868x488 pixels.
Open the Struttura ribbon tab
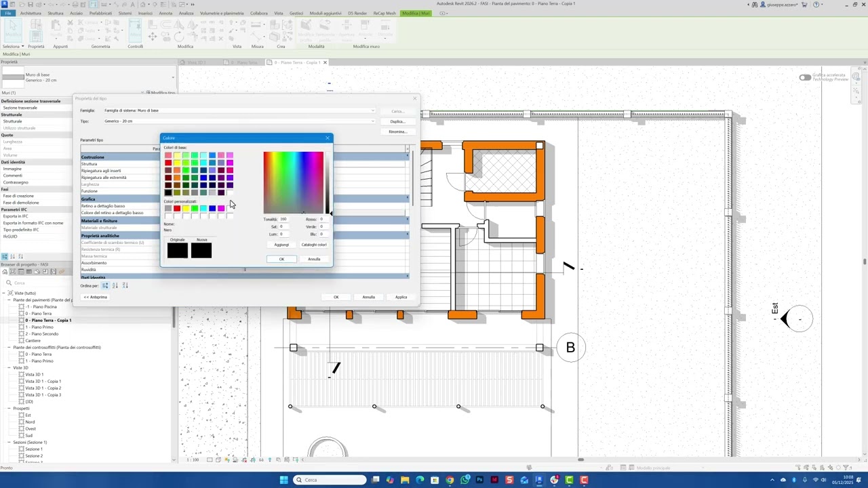tap(56, 13)
